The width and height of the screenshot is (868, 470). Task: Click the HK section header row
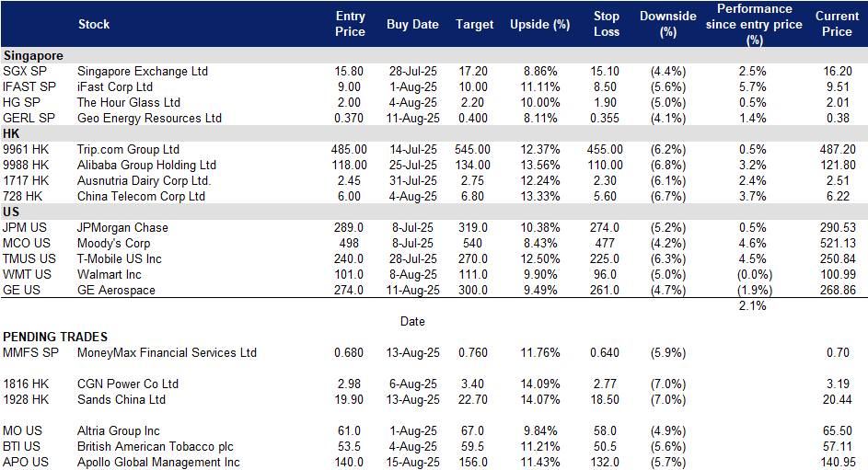pyautogui.click(x=434, y=133)
